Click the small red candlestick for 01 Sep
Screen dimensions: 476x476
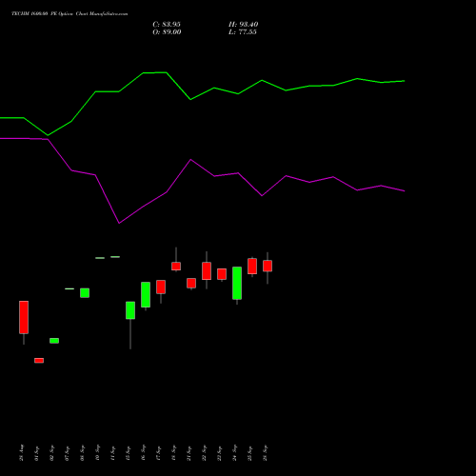[39, 361]
